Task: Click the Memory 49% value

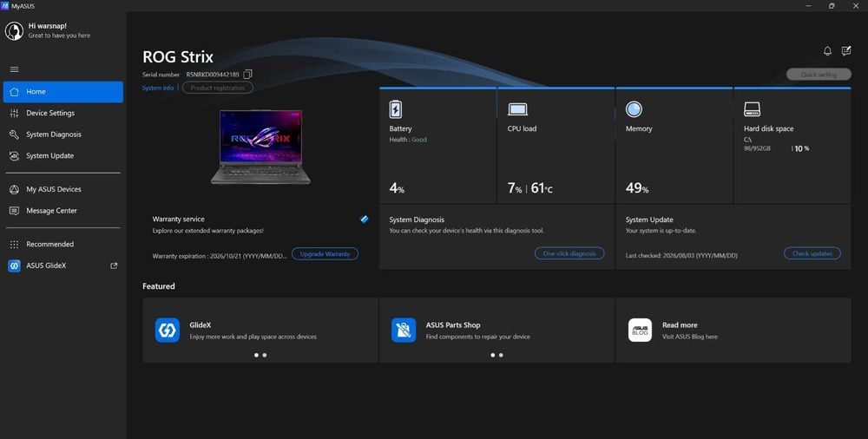Action: pyautogui.click(x=636, y=188)
